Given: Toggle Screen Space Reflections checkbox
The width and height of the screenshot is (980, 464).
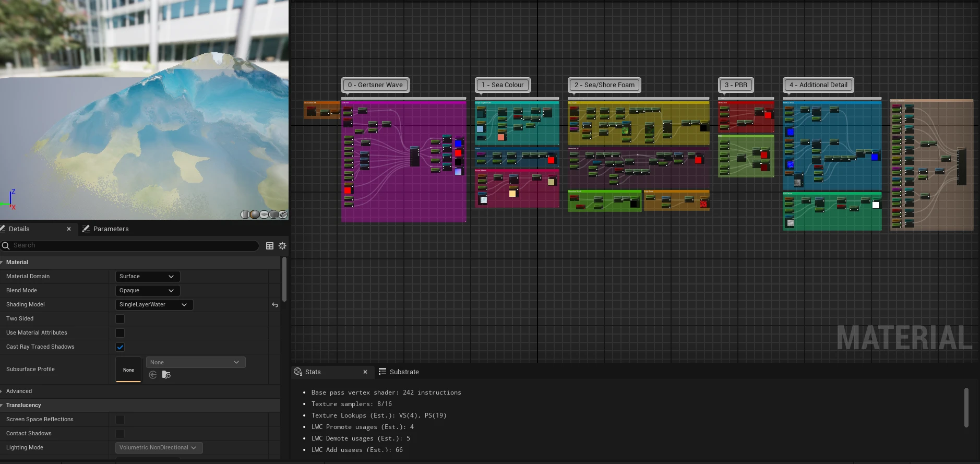Looking at the screenshot, I should click(120, 420).
